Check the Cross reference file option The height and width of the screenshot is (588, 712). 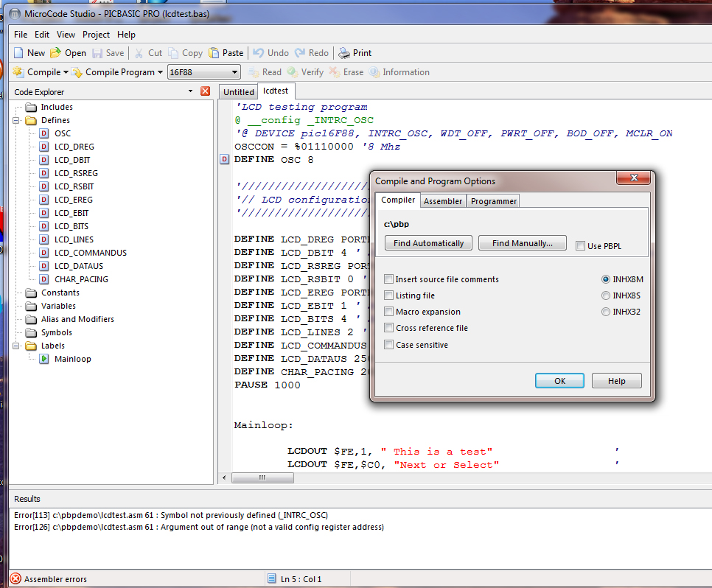coord(388,328)
